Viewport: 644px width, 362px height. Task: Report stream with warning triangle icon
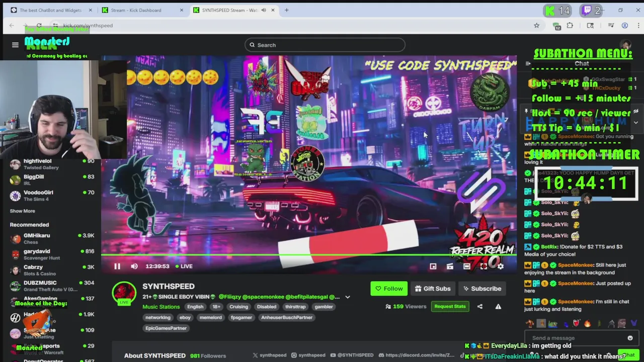pos(498,306)
